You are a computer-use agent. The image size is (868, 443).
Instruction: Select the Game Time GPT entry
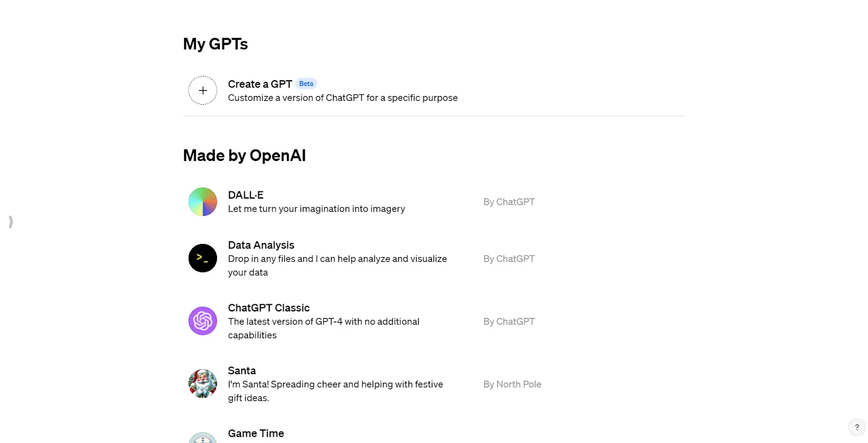click(256, 433)
